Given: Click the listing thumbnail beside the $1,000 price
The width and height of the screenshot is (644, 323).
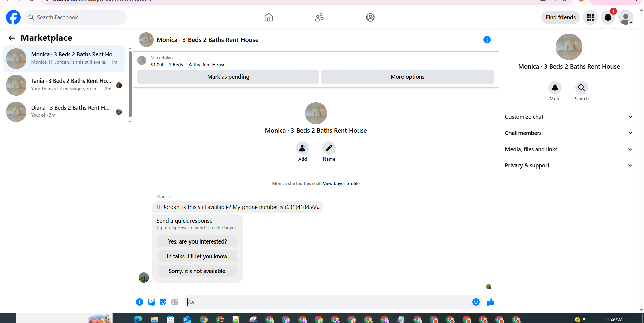Looking at the screenshot, I should (142, 61).
